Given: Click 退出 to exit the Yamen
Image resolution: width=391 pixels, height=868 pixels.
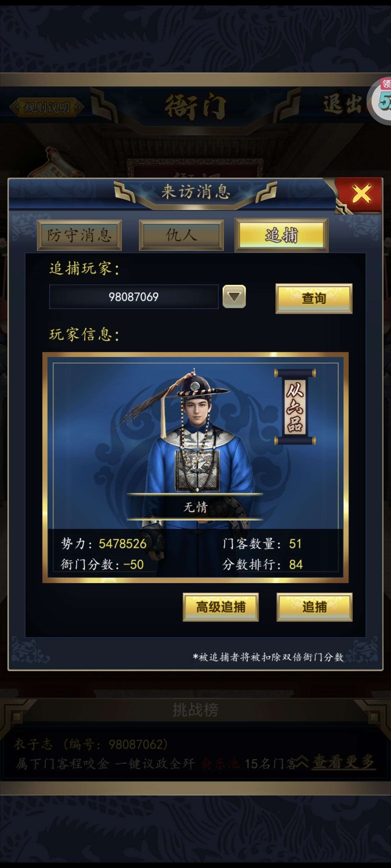Looking at the screenshot, I should (x=342, y=104).
